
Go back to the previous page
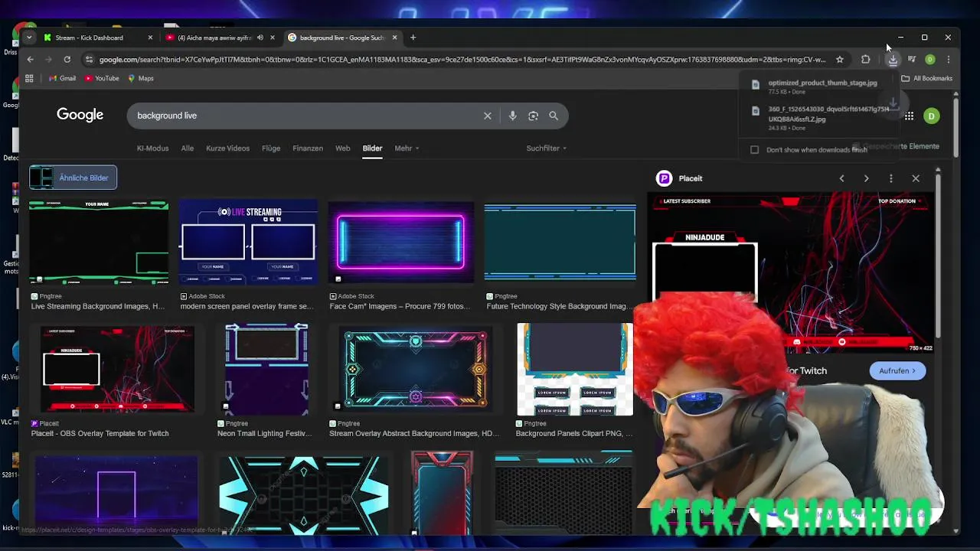pyautogui.click(x=30, y=59)
